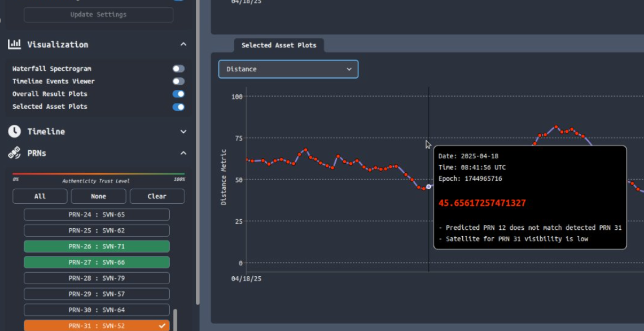Click the Authenticity Trust Level caption
The width and height of the screenshot is (644, 331).
click(96, 181)
